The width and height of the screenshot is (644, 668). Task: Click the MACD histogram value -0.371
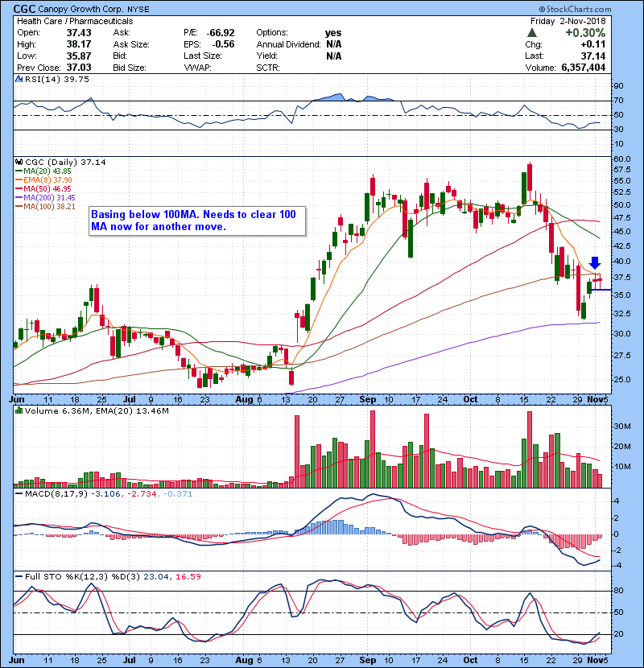(178, 494)
